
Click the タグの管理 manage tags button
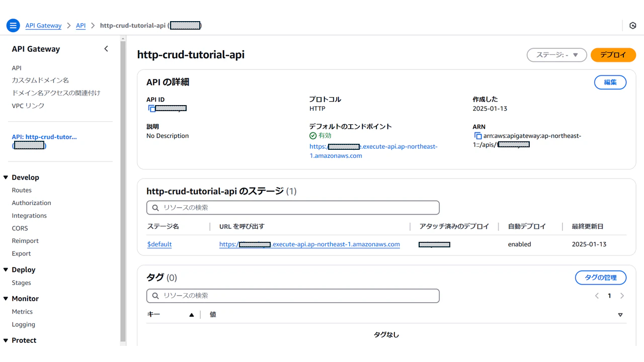coord(601,278)
